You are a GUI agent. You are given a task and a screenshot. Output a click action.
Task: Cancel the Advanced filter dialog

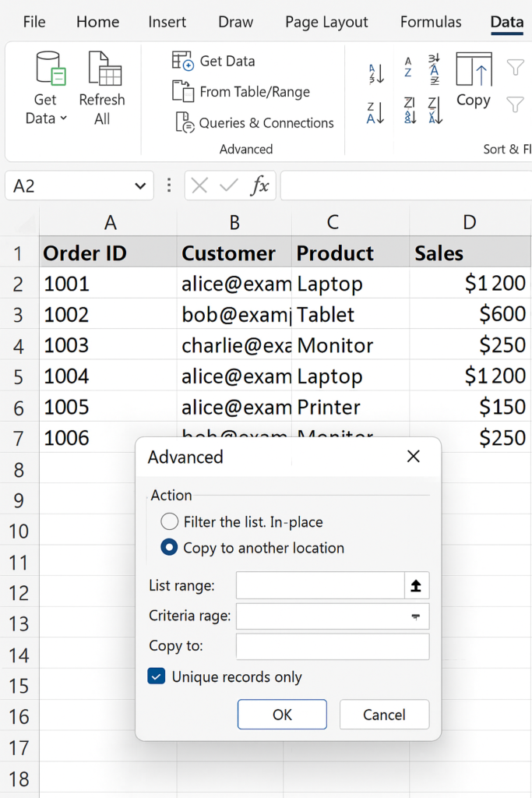click(x=384, y=715)
